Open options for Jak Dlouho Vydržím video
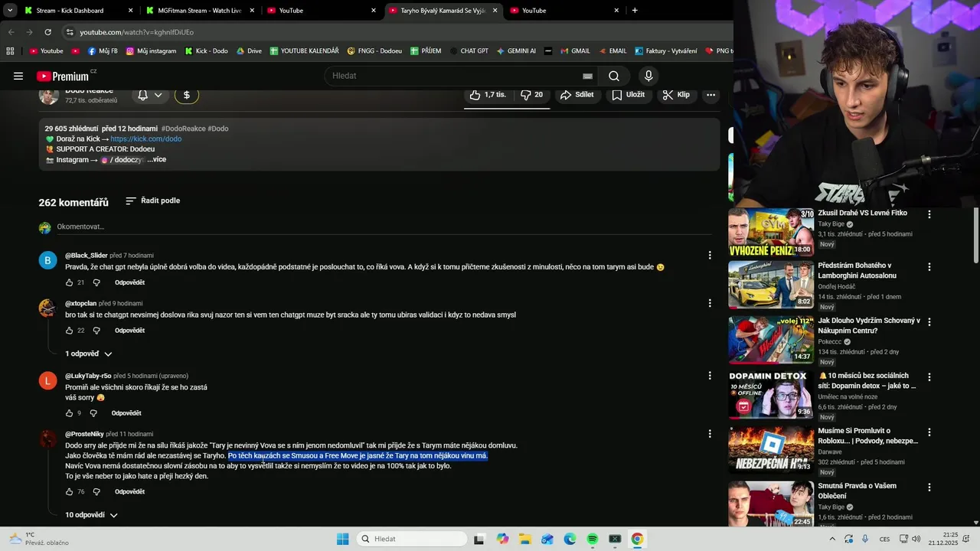Image resolution: width=980 pixels, height=551 pixels. [x=929, y=322]
